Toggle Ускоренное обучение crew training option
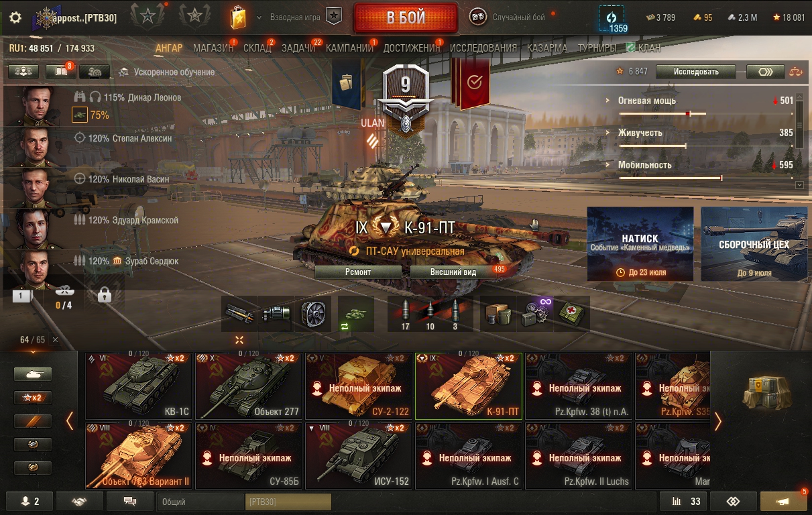The image size is (812, 515). tap(166, 72)
